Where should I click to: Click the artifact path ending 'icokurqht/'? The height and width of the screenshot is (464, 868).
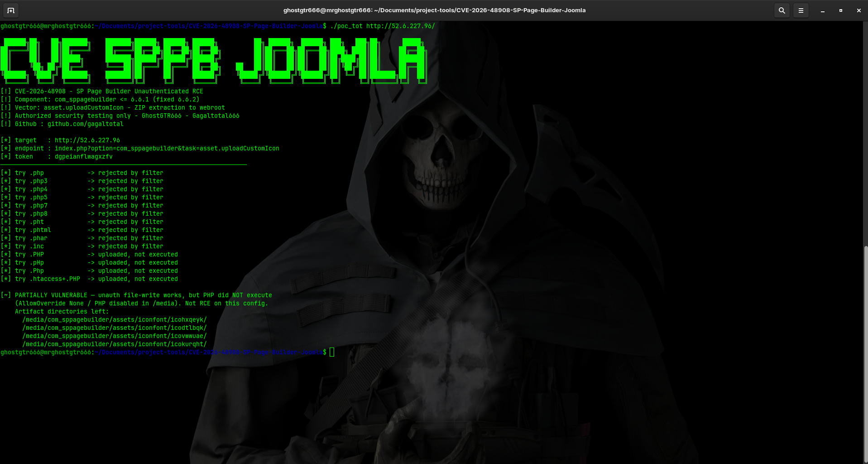115,344
